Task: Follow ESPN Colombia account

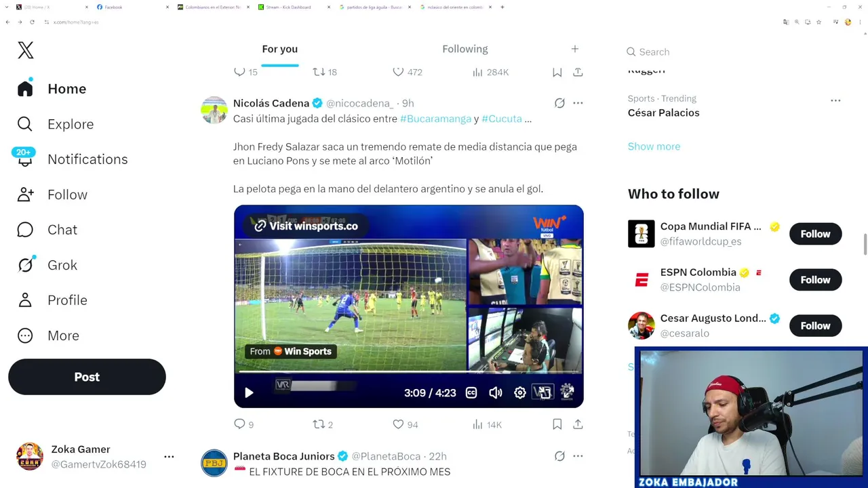Action: tap(815, 280)
